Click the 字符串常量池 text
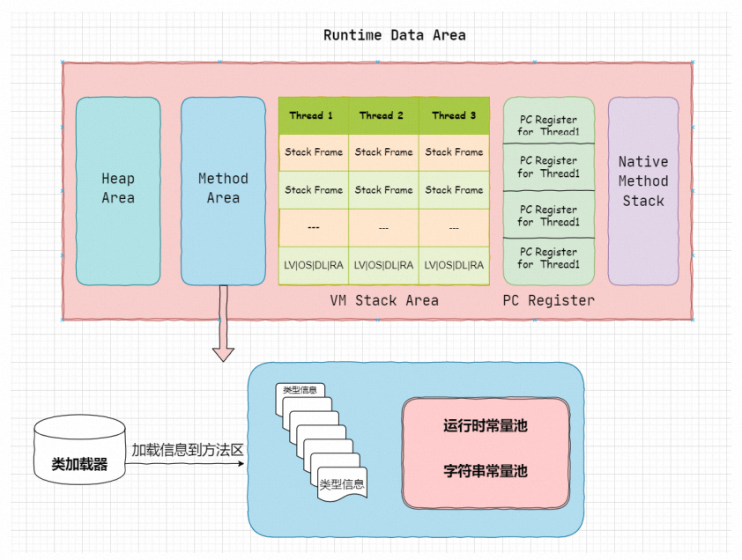Screen dimensions: 742x560 coord(486,471)
